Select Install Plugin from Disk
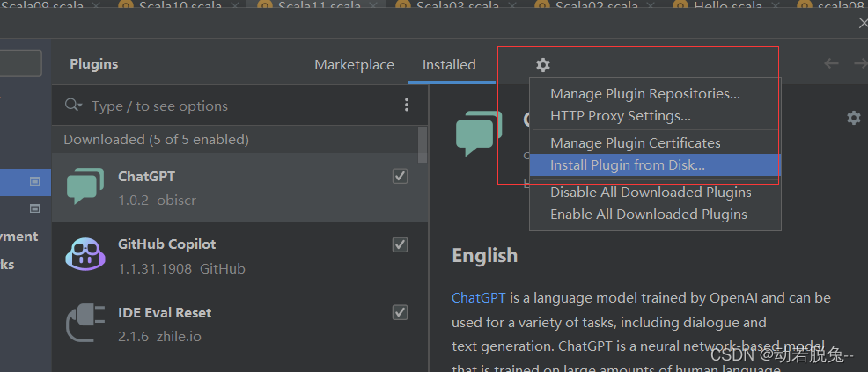The width and height of the screenshot is (868, 372). (x=656, y=164)
